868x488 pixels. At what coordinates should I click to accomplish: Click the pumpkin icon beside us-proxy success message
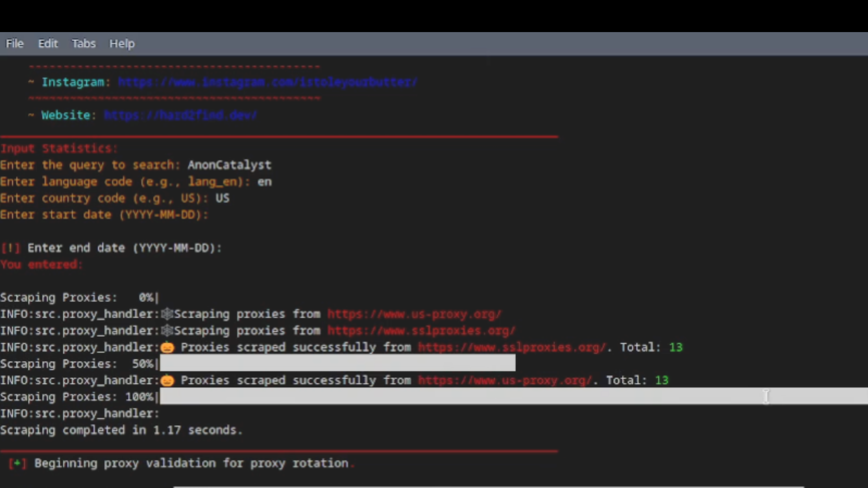pos(167,380)
